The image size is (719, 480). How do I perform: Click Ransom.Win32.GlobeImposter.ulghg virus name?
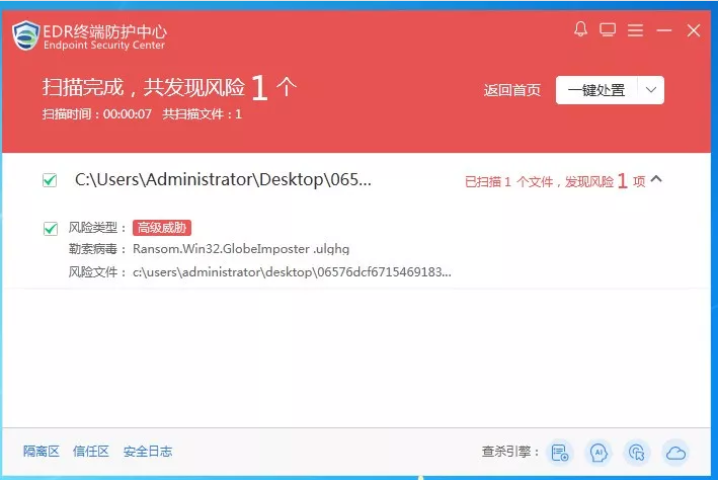pos(241,249)
